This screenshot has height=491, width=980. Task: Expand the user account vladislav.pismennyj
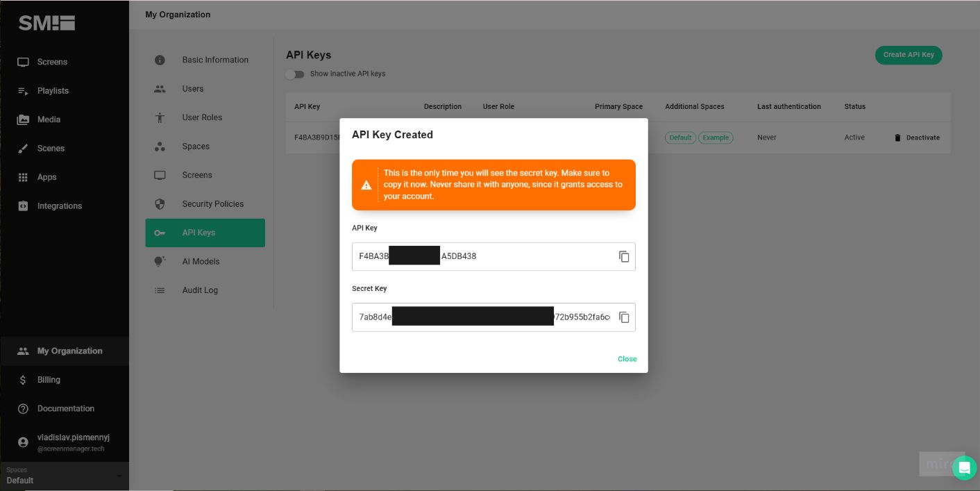point(65,442)
